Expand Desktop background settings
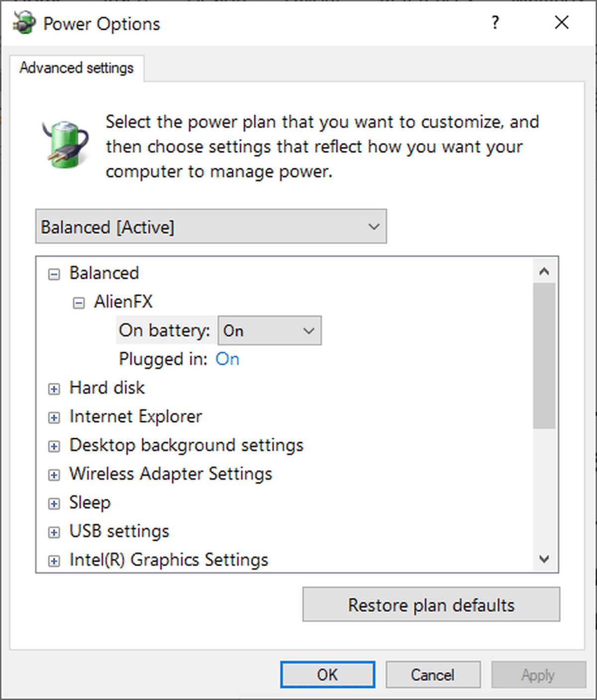Image resolution: width=597 pixels, height=700 pixels. 54,446
